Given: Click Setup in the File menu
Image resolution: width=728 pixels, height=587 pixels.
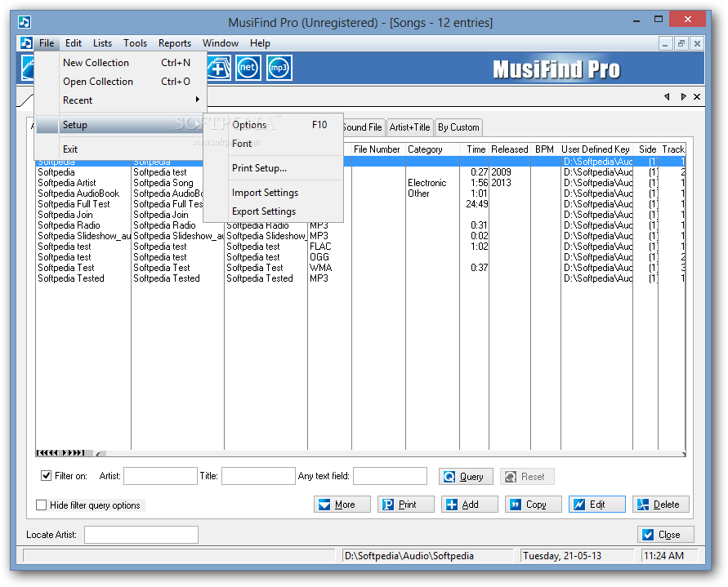Looking at the screenshot, I should pos(120,125).
